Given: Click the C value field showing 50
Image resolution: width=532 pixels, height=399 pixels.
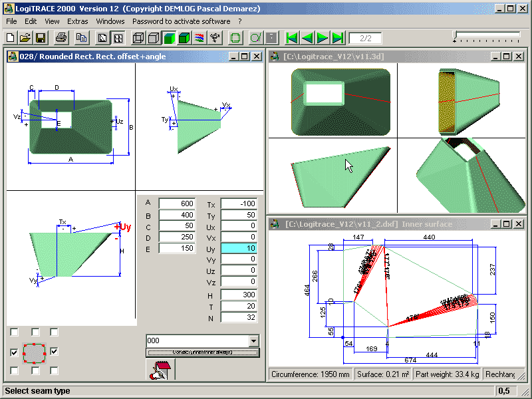Looking at the screenshot, I should coord(177,226).
